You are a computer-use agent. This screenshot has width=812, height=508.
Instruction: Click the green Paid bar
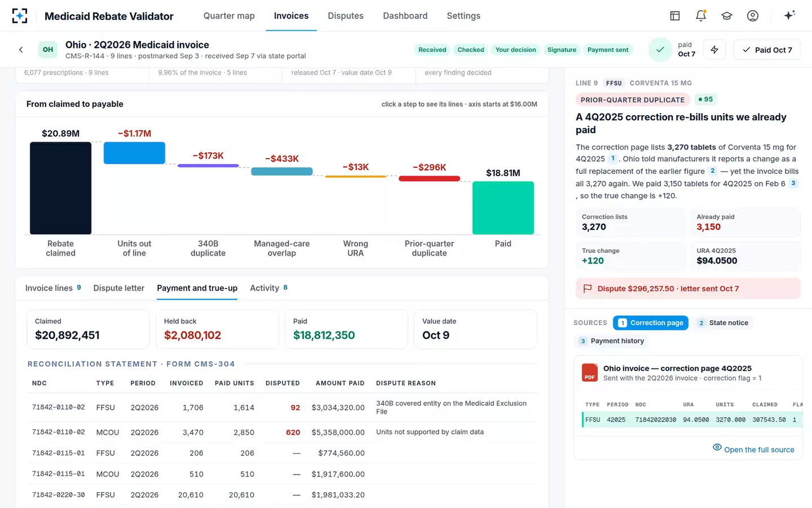coord(503,208)
